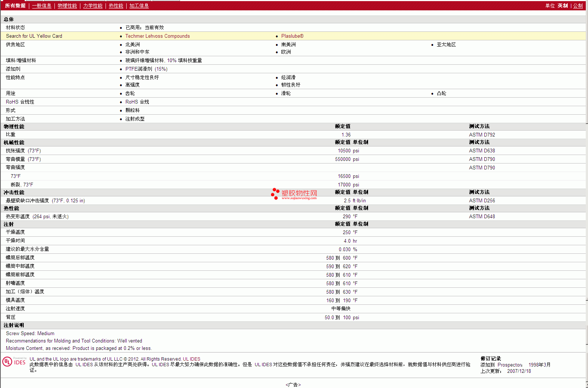Select the 颗粒料 form entry
The width and height of the screenshot is (588, 388).
coord(132,111)
